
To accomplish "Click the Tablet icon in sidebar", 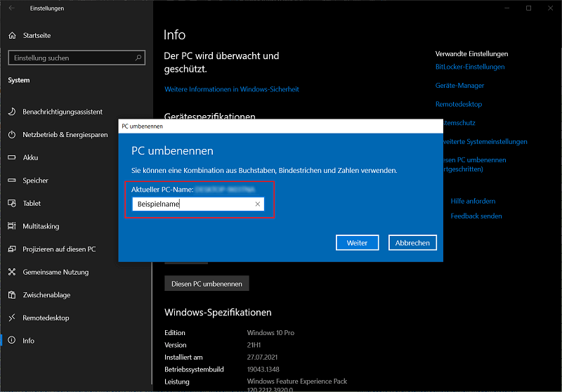I will (x=12, y=203).
